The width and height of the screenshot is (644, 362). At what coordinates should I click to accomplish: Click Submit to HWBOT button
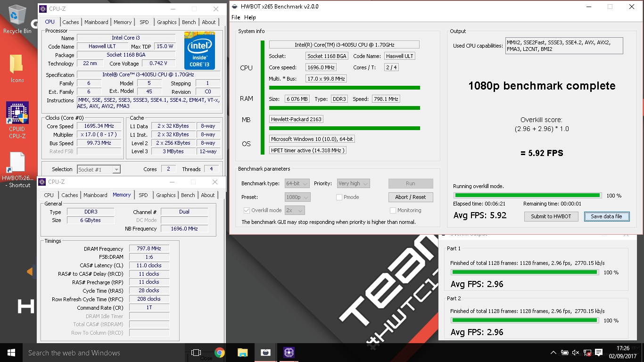coord(551,216)
